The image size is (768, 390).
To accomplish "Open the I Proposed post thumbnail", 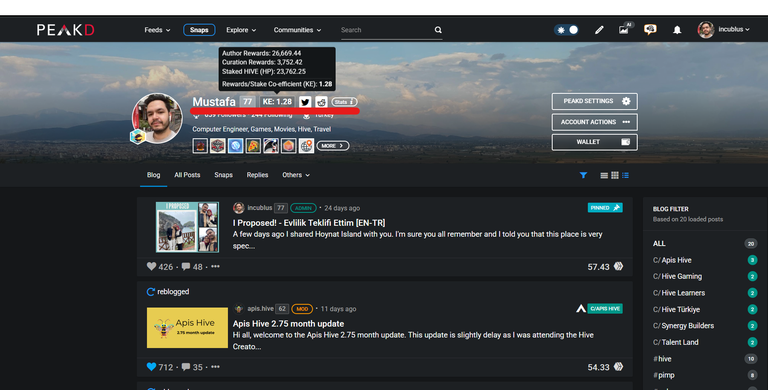I will point(187,227).
